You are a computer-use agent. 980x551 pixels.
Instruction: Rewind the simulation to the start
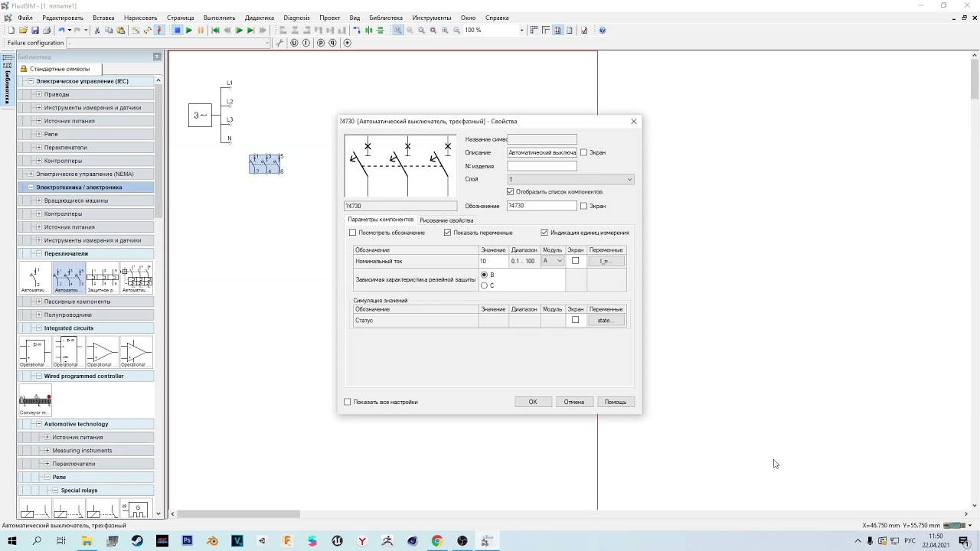point(215,31)
